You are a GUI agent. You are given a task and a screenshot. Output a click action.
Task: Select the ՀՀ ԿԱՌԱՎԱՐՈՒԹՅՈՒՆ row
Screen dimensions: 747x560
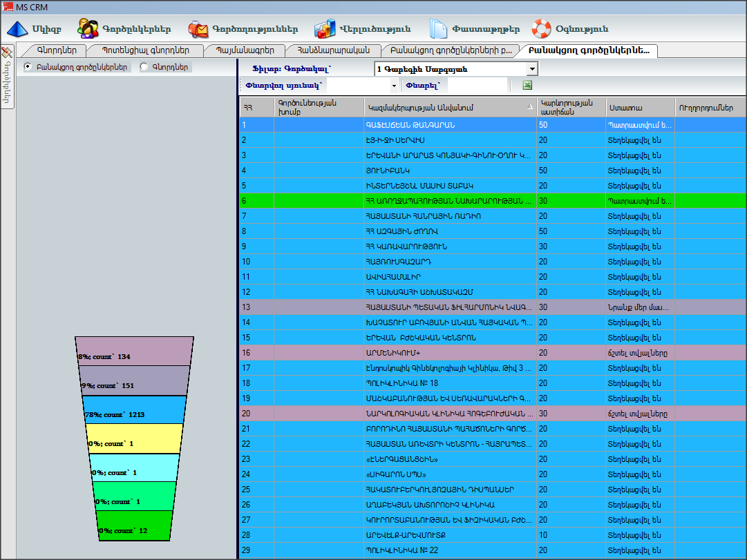tap(493, 247)
